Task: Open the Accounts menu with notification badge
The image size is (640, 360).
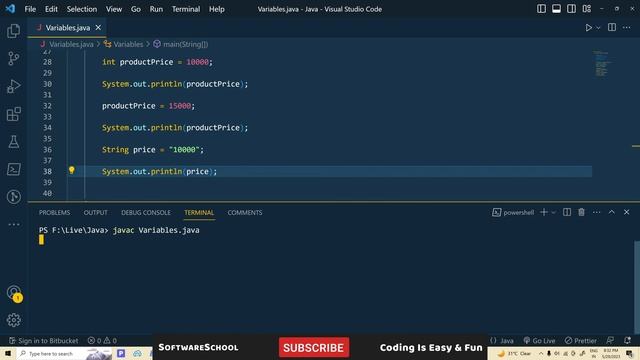Action: tap(14, 293)
